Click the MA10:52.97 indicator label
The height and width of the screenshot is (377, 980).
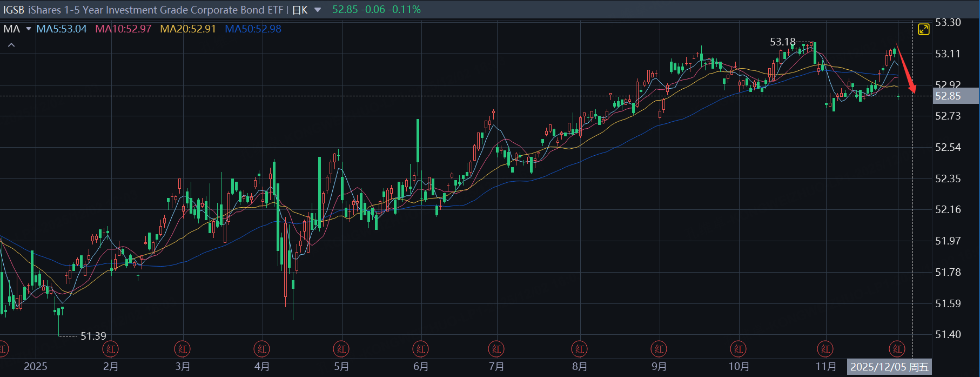pyautogui.click(x=123, y=29)
